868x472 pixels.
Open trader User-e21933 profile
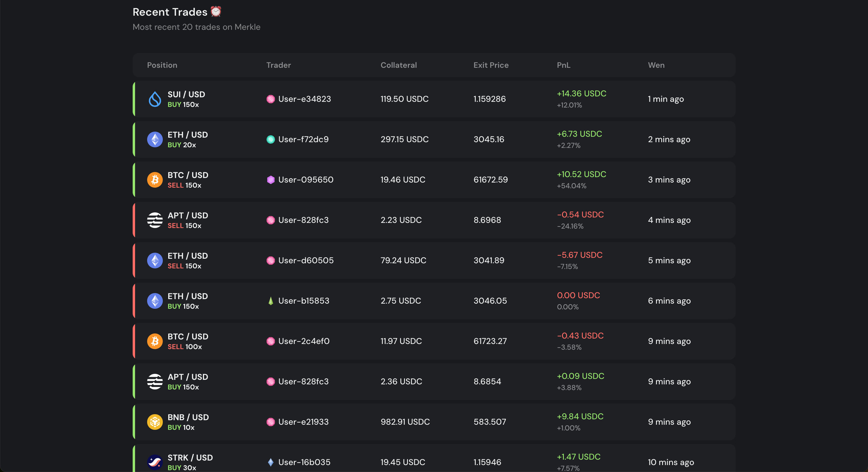tap(303, 422)
